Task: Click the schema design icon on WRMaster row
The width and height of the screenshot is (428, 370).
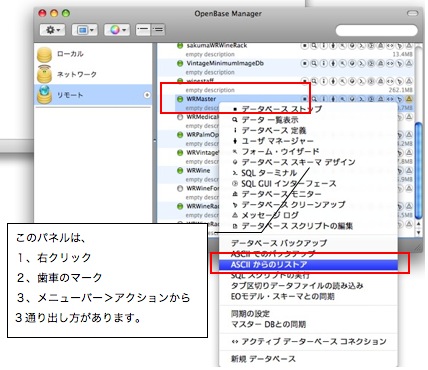Action: (352, 99)
